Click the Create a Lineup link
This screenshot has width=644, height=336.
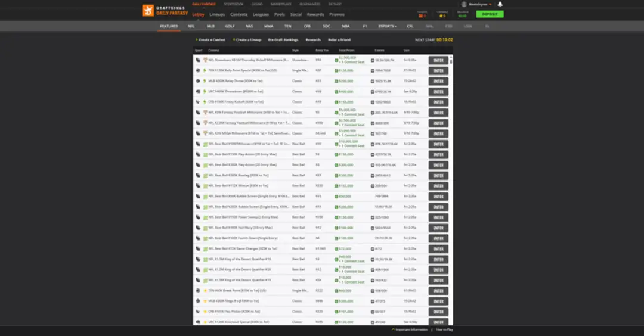248,40
